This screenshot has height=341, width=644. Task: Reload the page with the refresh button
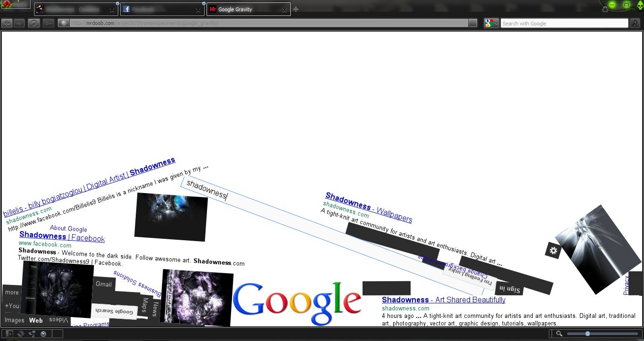click(x=34, y=23)
